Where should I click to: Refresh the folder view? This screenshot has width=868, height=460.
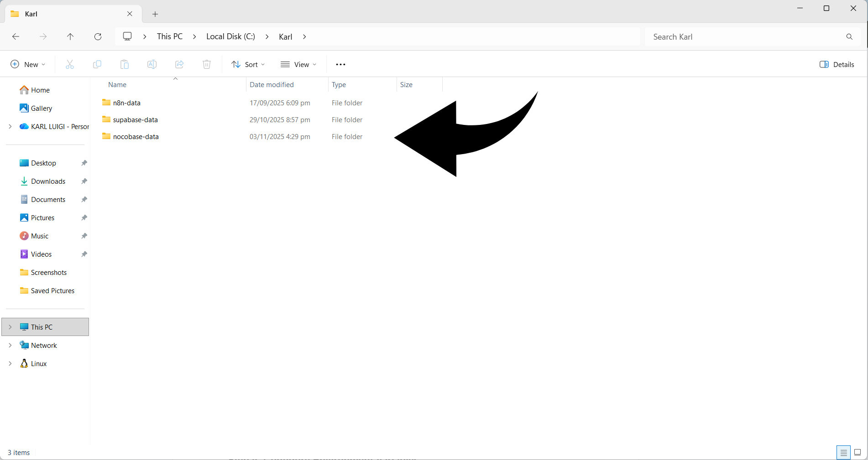click(x=98, y=36)
